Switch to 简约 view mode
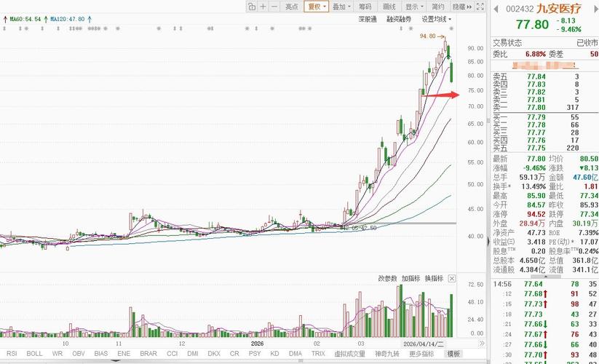 [x=438, y=7]
